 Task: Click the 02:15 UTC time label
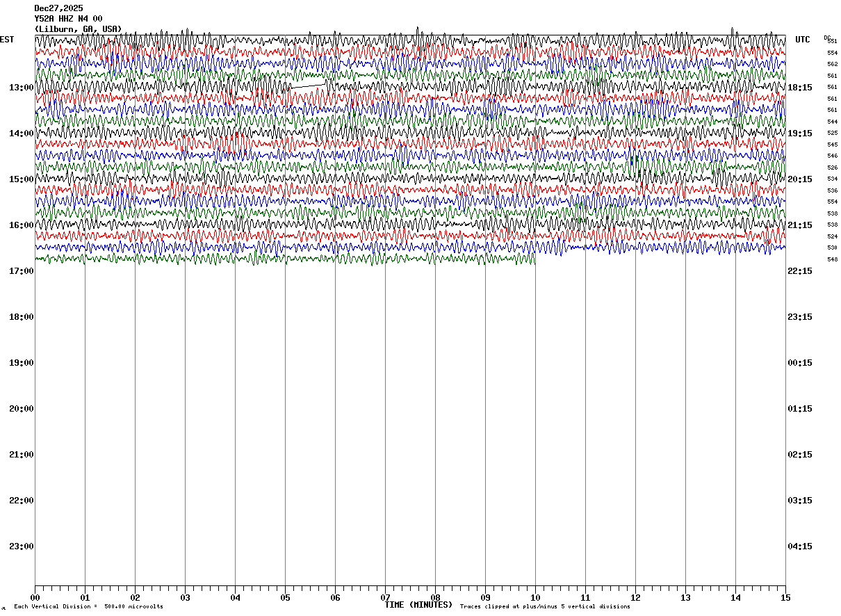(x=800, y=455)
